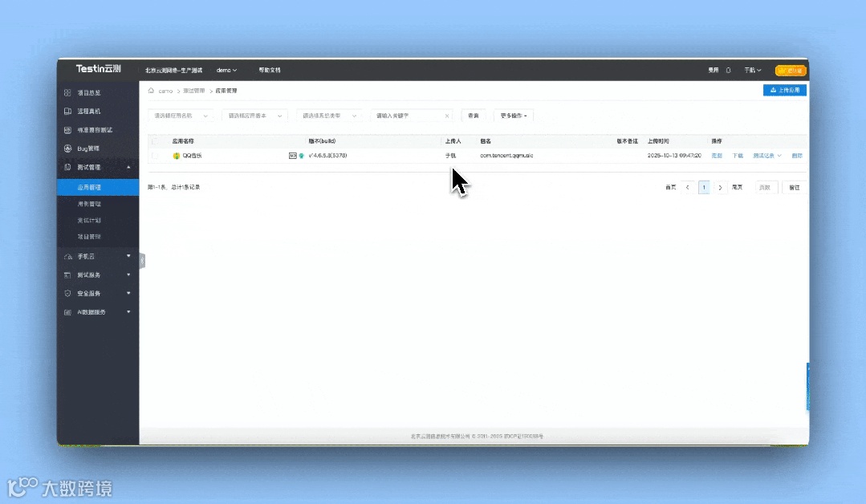Open the user account dropdown in top bar
This screenshot has height=504, width=866.
(753, 70)
